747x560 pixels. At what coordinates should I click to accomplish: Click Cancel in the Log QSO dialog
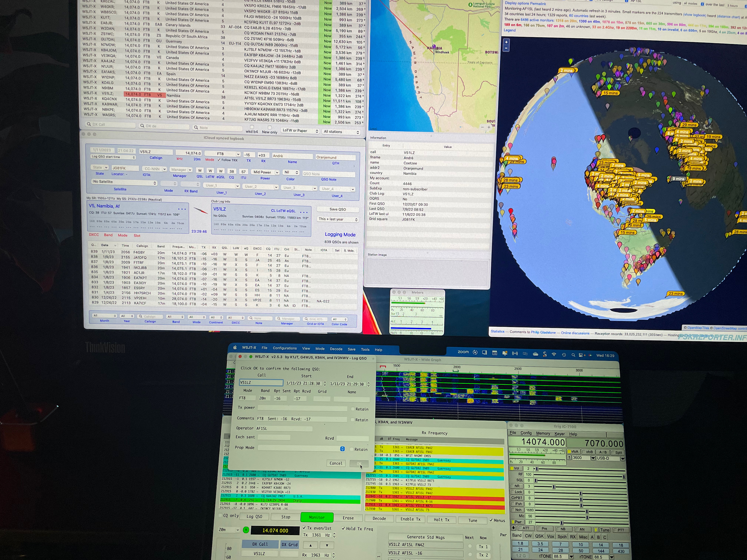pyautogui.click(x=336, y=463)
